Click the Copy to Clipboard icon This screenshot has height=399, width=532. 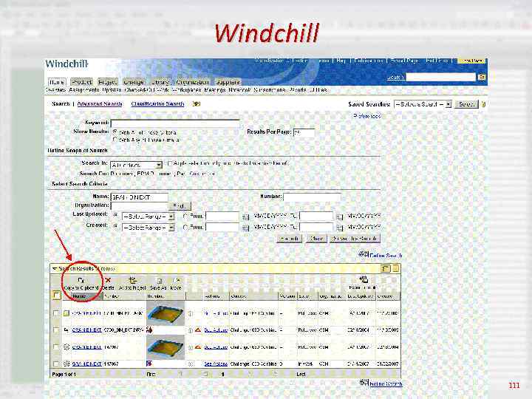click(81, 280)
